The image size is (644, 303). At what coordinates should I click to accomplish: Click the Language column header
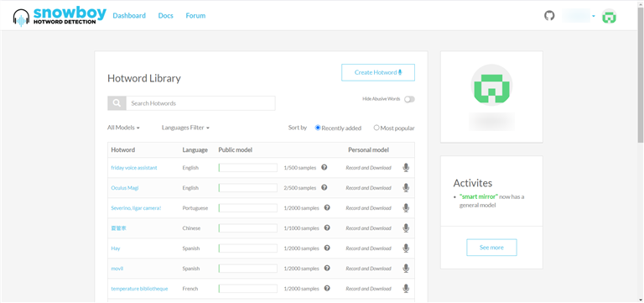tap(195, 150)
